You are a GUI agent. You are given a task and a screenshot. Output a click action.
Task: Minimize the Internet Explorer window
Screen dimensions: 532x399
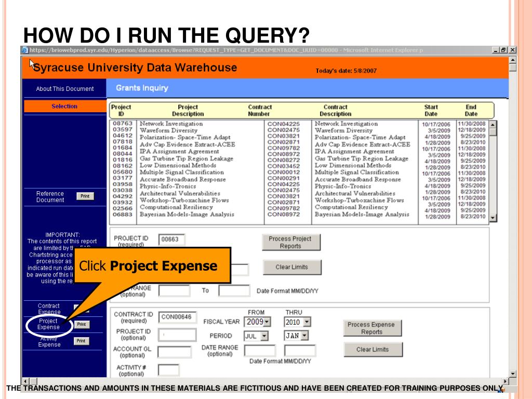[496, 50]
